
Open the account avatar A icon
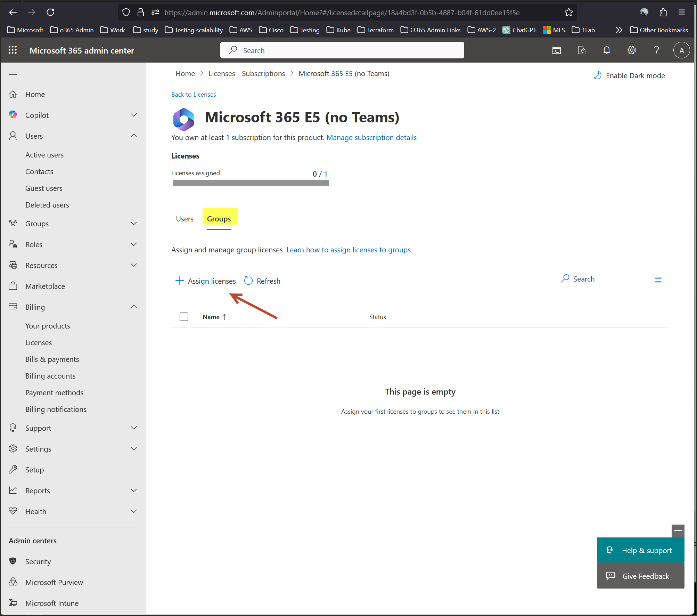pos(681,50)
